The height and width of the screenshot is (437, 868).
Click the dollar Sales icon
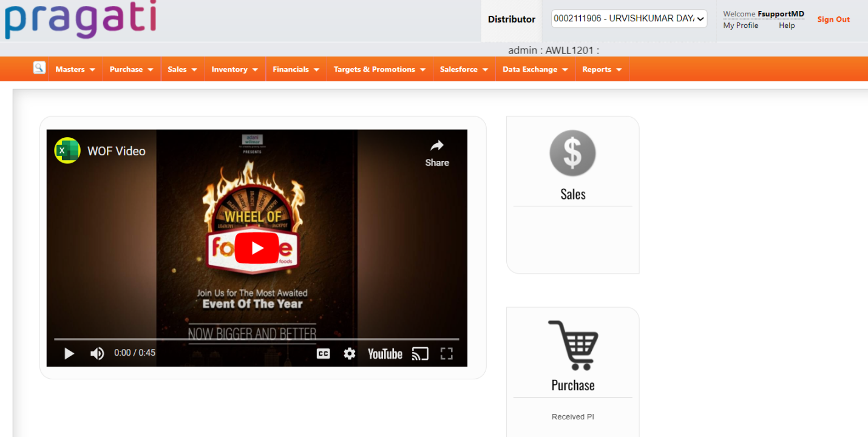coord(572,153)
